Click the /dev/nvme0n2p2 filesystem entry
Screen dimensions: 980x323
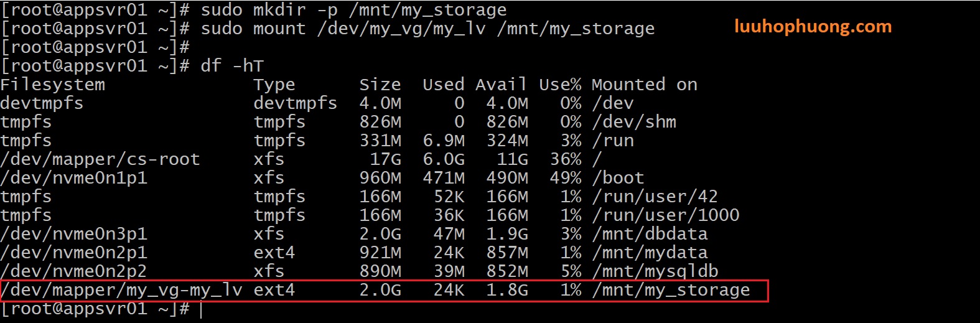pos(74,271)
